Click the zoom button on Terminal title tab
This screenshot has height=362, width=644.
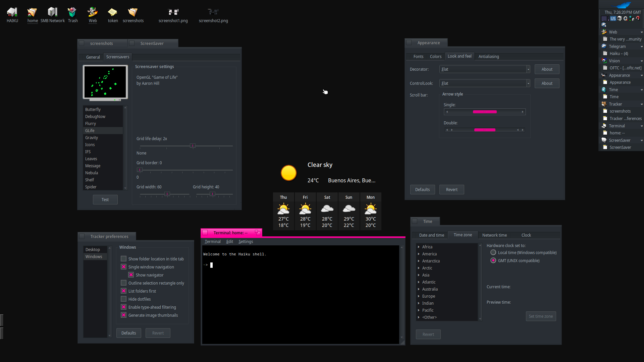point(257,232)
